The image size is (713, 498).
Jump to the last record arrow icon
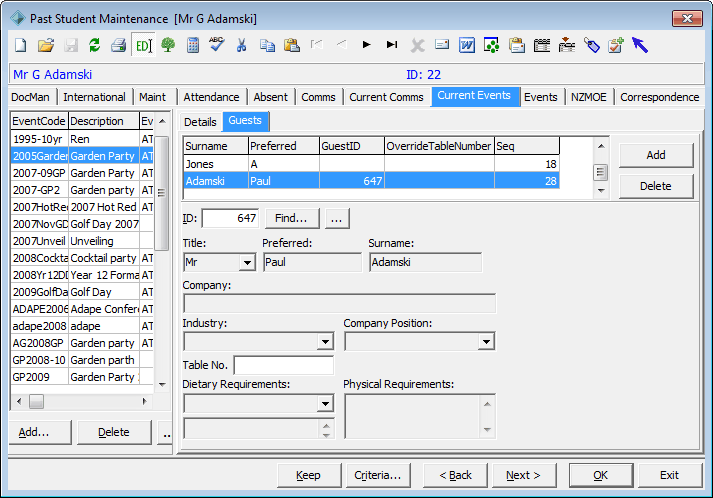click(x=392, y=45)
